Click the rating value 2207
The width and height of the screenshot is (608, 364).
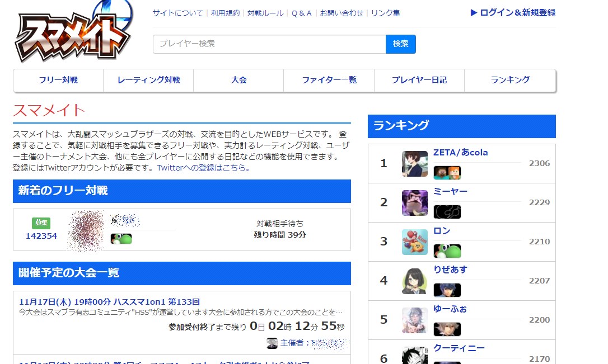[x=539, y=281]
